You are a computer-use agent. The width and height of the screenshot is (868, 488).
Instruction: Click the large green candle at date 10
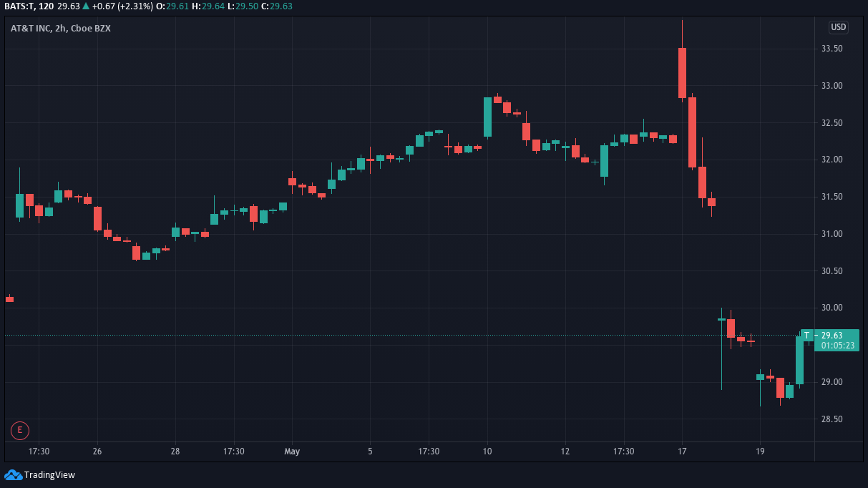(x=487, y=117)
